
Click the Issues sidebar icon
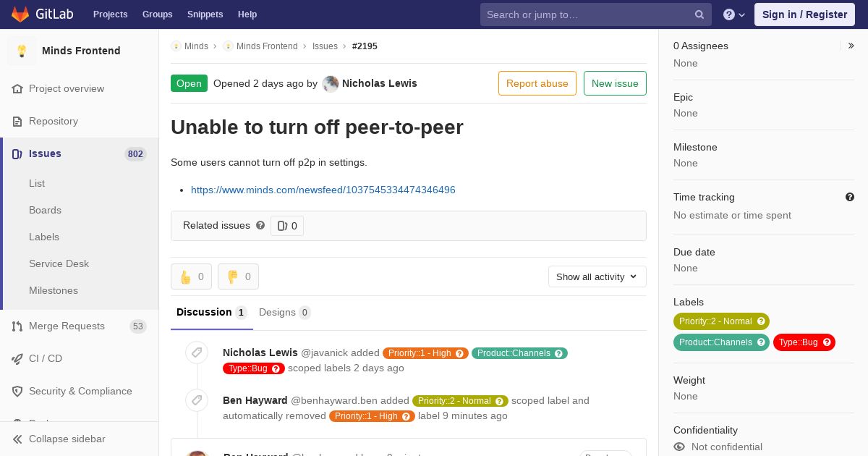pyautogui.click(x=17, y=153)
